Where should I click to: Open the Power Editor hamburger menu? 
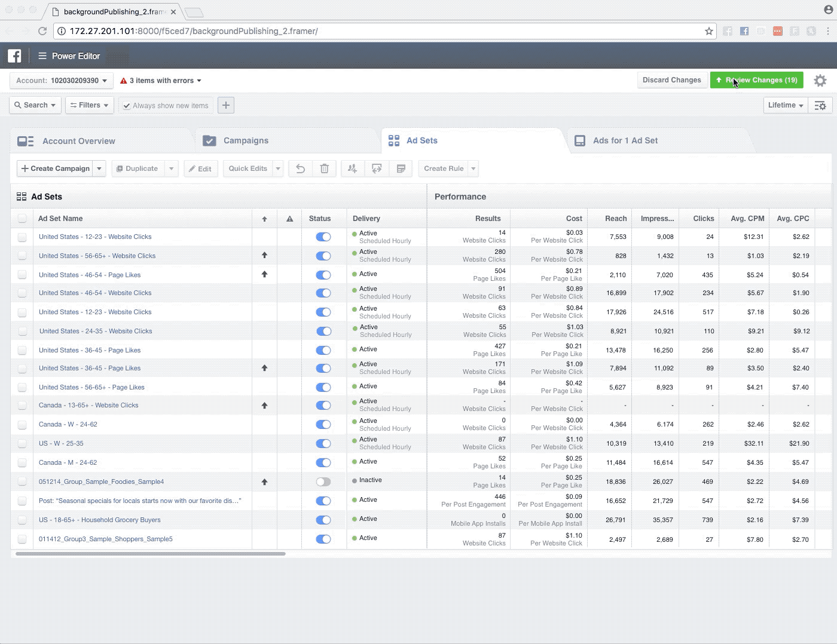[42, 56]
